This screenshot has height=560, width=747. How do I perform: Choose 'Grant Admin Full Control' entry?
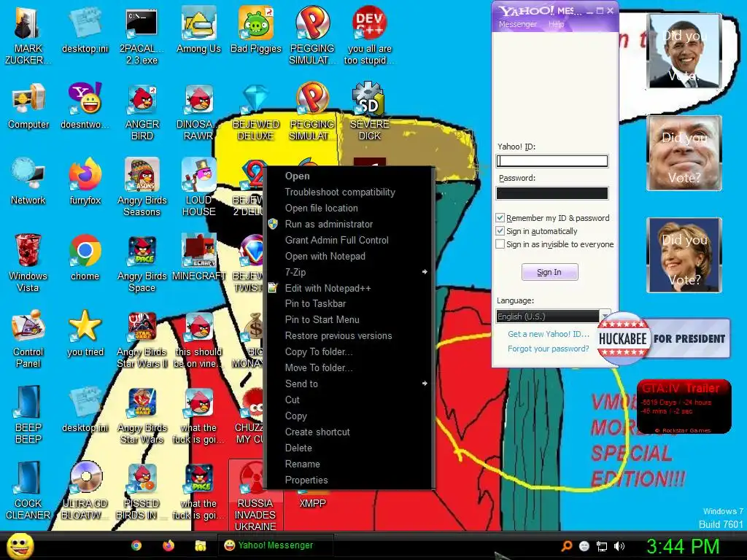349,240
